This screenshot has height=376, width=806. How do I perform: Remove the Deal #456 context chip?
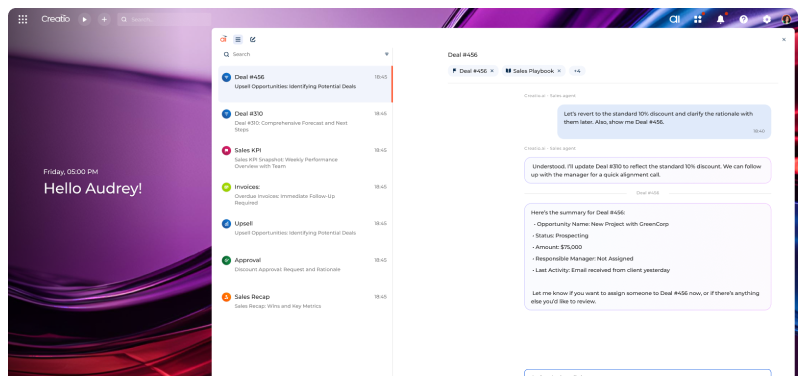pyautogui.click(x=492, y=71)
